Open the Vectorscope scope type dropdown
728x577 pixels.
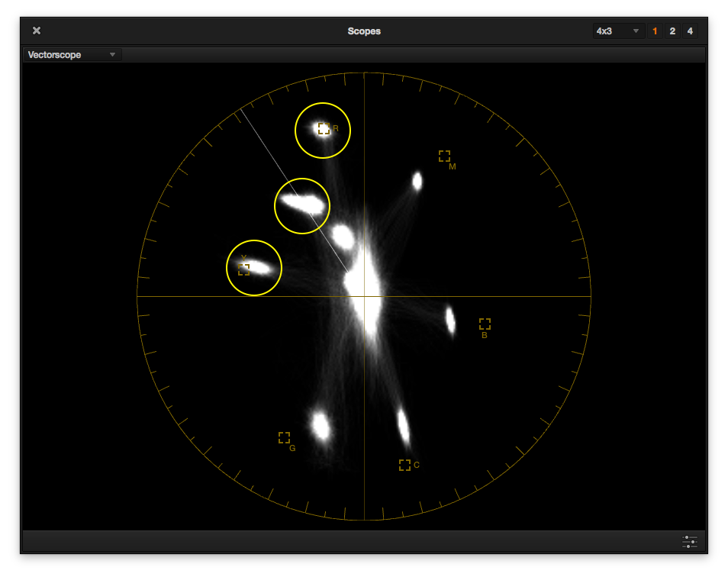[72, 55]
